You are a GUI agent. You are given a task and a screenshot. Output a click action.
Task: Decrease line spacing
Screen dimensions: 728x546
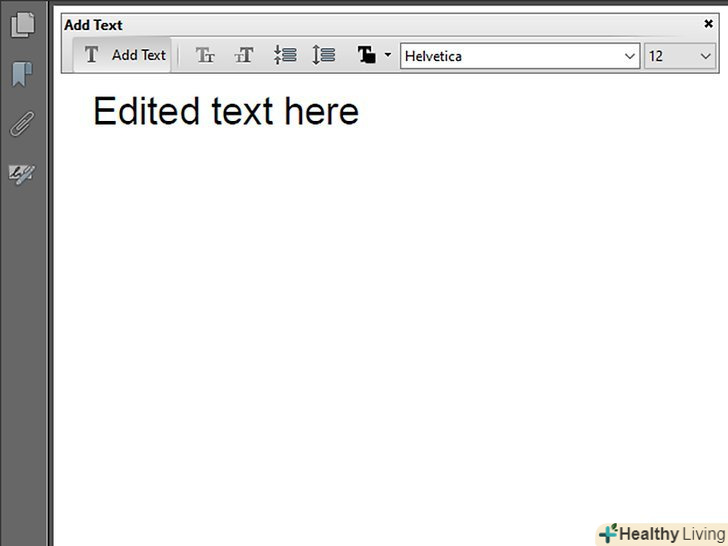[285, 55]
